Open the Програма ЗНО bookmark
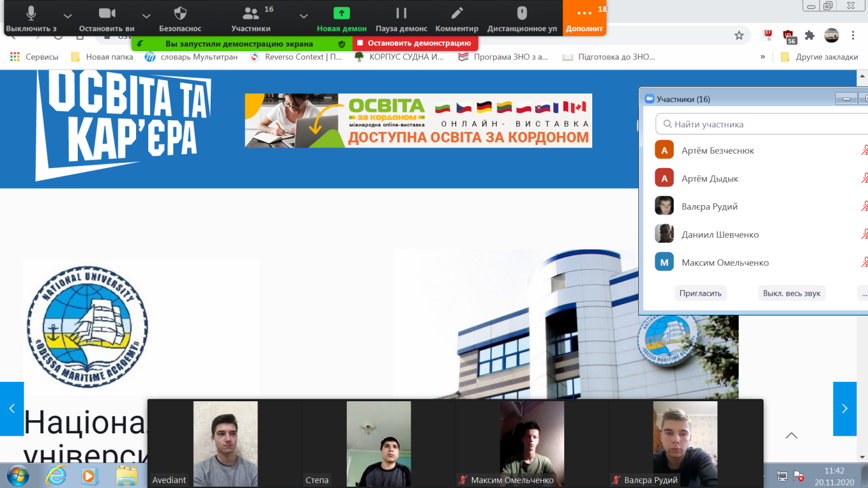The width and height of the screenshot is (868, 488). click(x=504, y=57)
